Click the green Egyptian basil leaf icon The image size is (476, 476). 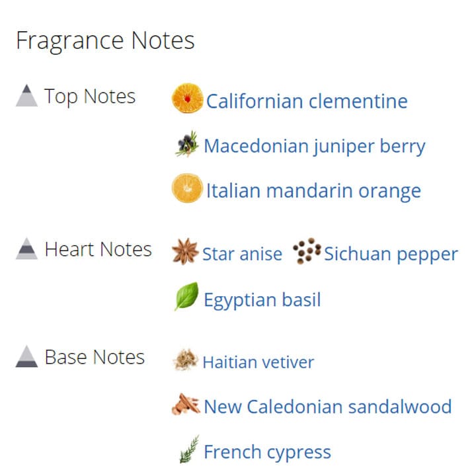click(186, 297)
